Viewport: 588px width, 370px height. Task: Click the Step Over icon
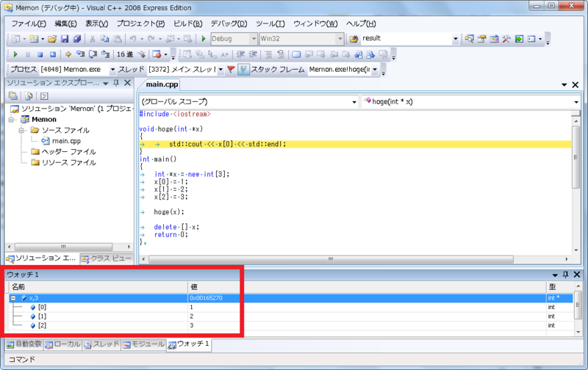click(x=93, y=54)
